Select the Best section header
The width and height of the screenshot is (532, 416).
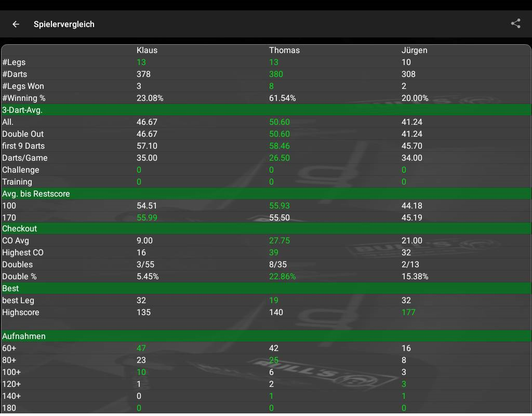(x=10, y=288)
